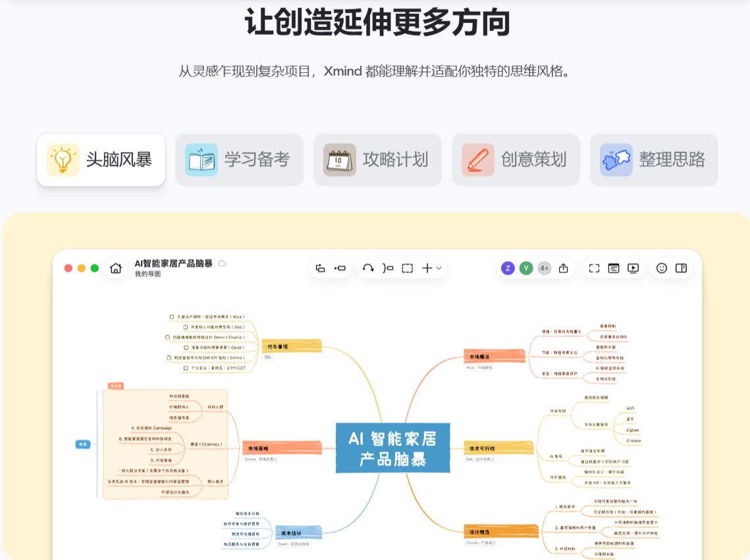Click the outline view icon
This screenshot has width=750, height=560.
pos(614,268)
